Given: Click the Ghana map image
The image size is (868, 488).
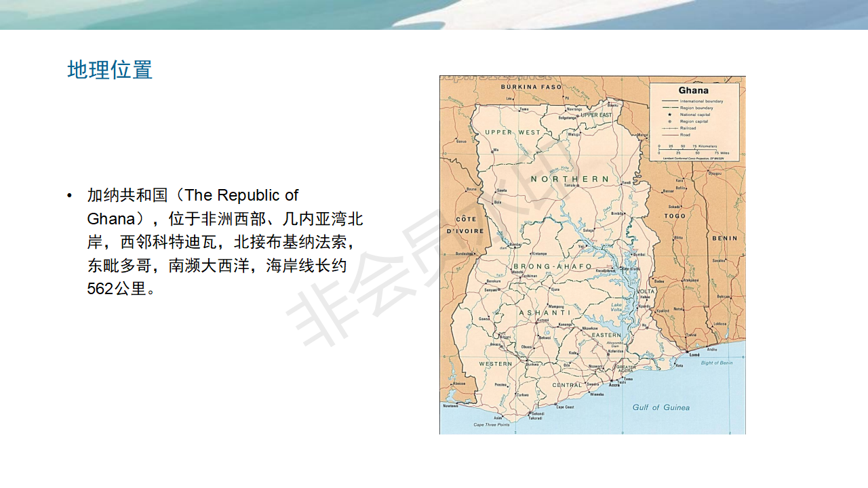Looking at the screenshot, I should pyautogui.click(x=592, y=255).
